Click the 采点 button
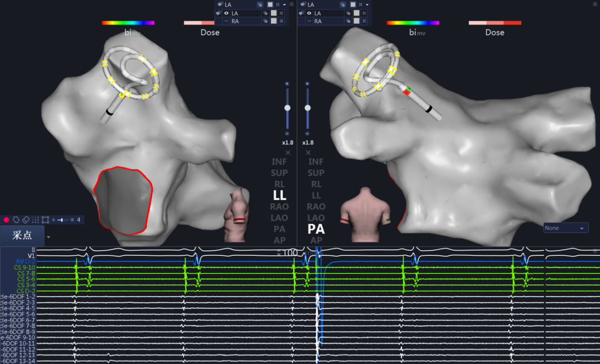Screen dimensions: 600x364 [x=22, y=235]
